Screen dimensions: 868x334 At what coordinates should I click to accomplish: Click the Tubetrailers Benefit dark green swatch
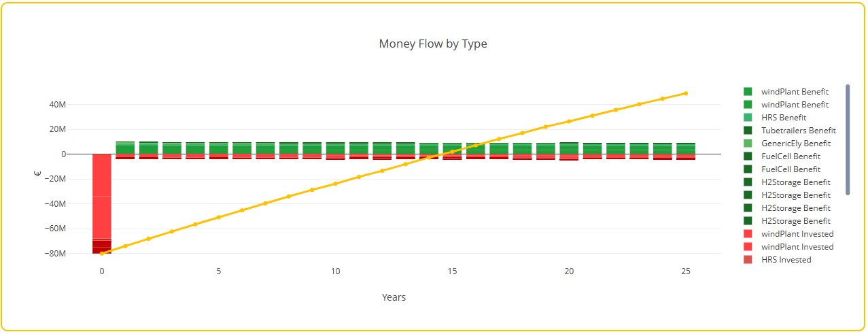point(748,131)
